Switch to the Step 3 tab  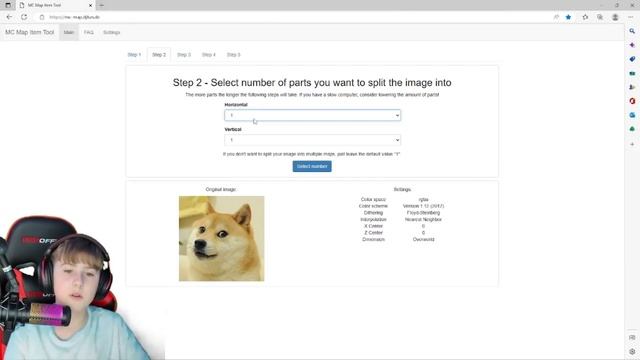pos(184,55)
